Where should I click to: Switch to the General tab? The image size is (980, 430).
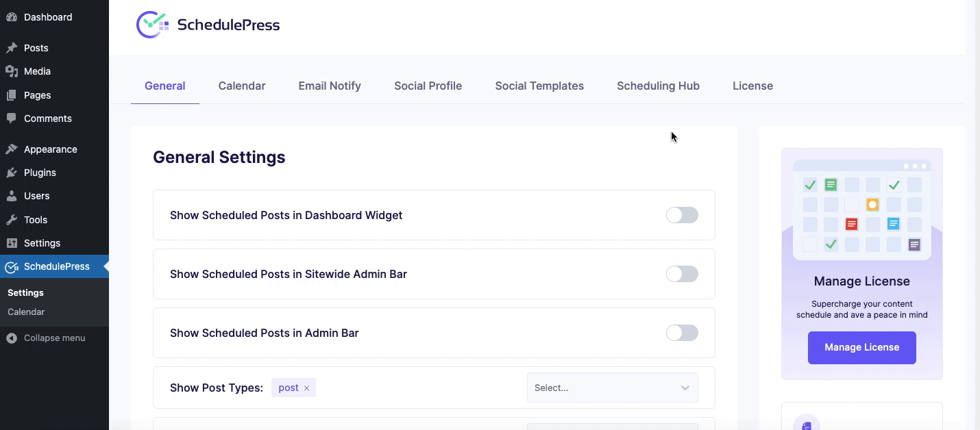pyautogui.click(x=165, y=86)
